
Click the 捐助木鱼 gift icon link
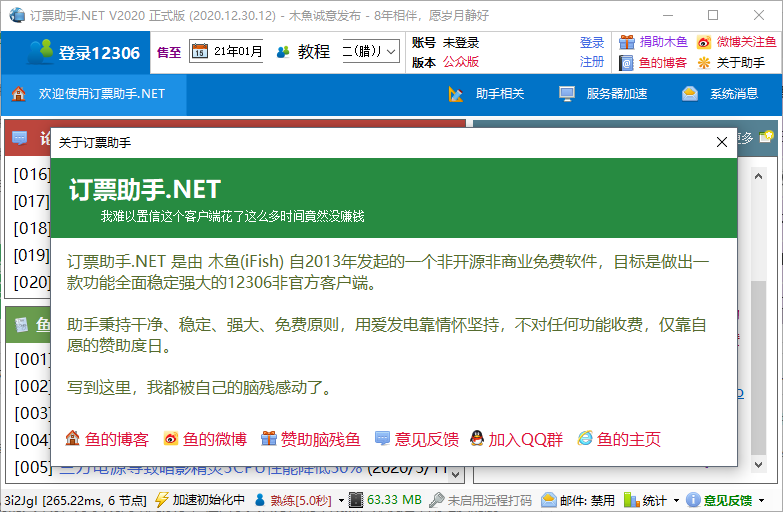coord(653,42)
